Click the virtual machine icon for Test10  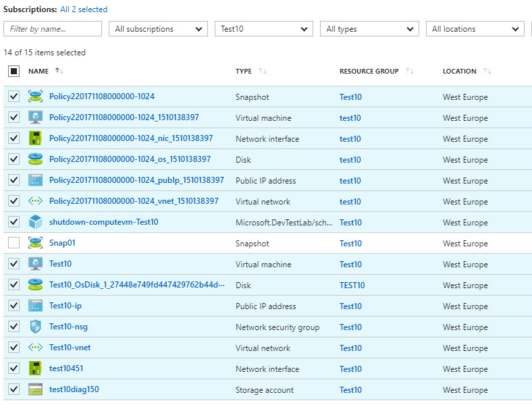pos(35,264)
